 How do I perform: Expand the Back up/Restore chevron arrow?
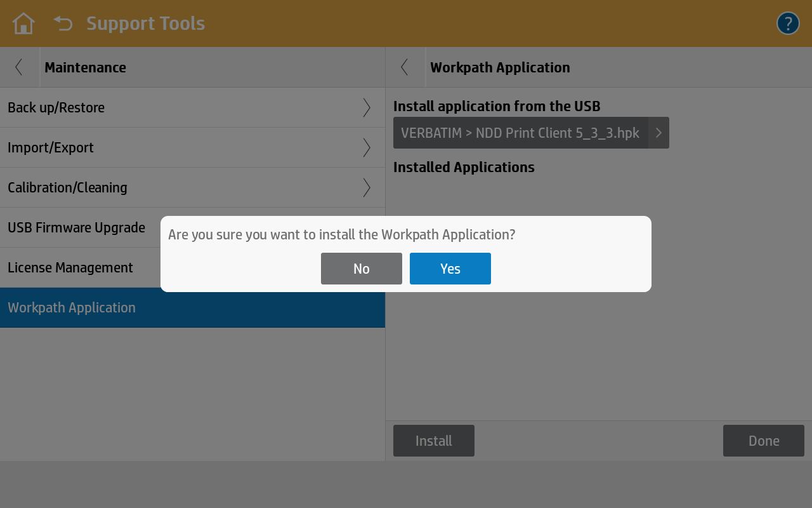click(367, 108)
